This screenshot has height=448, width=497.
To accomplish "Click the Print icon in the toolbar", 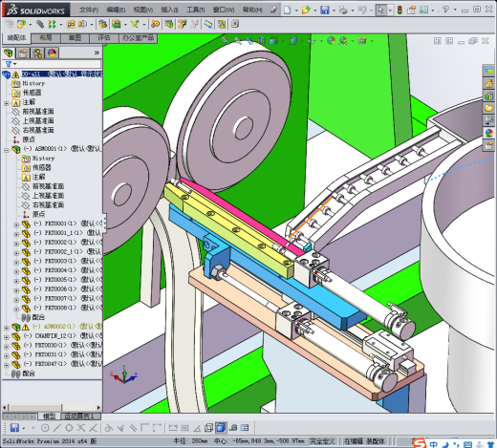I will point(343,10).
